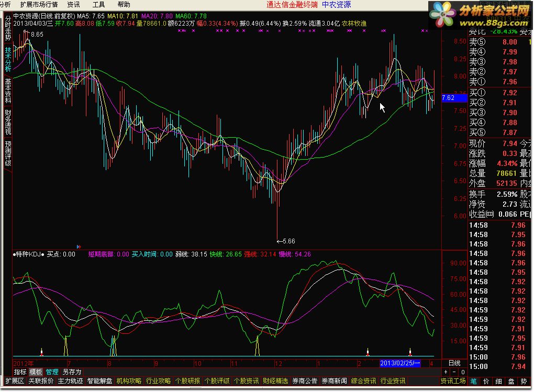Switch to 分时走势 side tab
This screenshot has height=392, width=534.
8,28
